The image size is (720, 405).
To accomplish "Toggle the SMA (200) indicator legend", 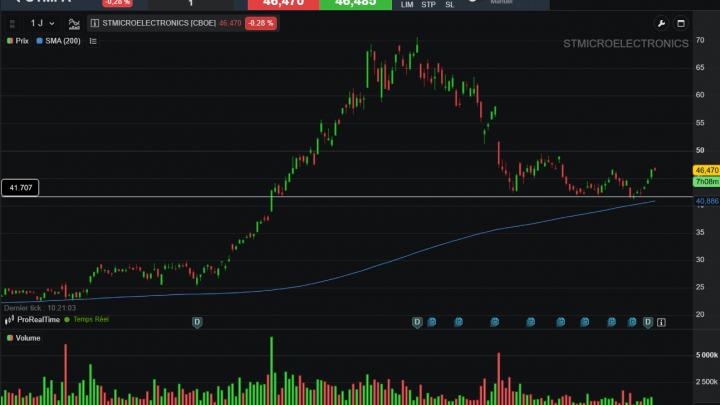I will point(58,41).
